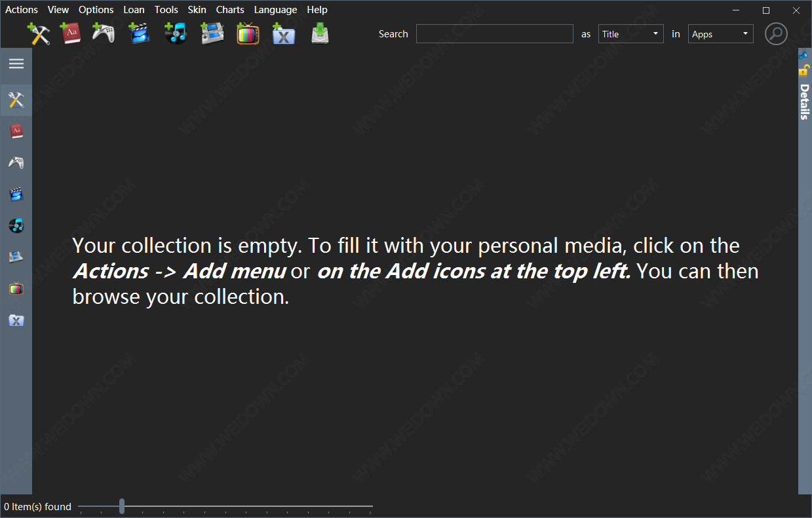This screenshot has width=812, height=518.
Task: Click the green download arrow toolbar icon
Action: click(x=320, y=33)
